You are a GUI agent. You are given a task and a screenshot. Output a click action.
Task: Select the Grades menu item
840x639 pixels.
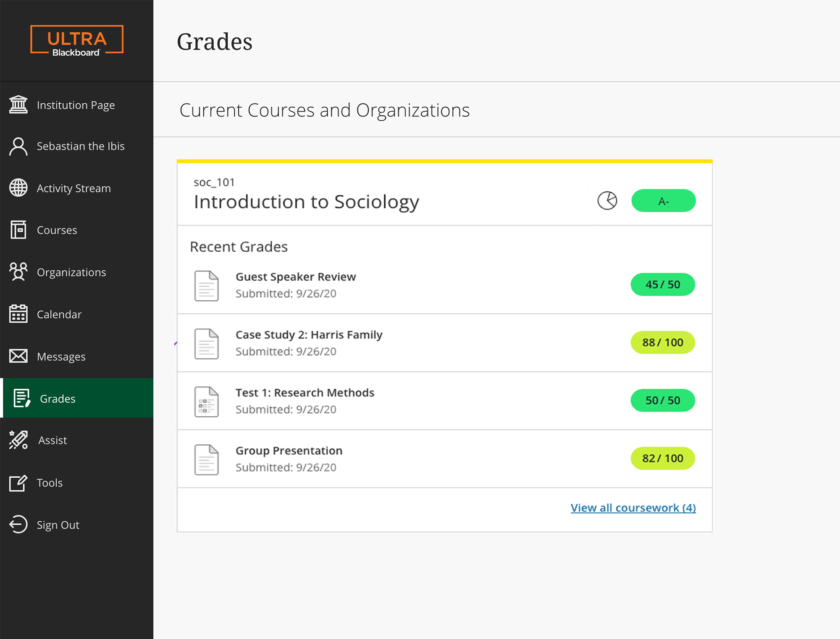[x=77, y=398]
